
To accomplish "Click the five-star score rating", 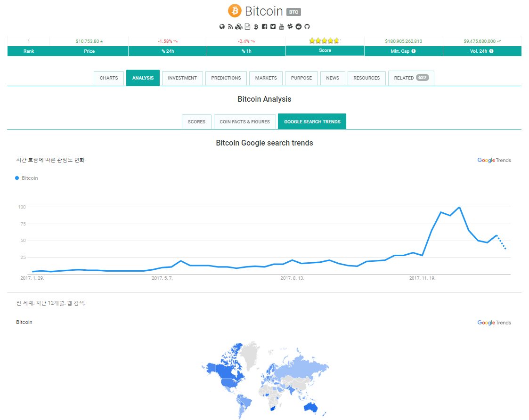I will (x=325, y=41).
